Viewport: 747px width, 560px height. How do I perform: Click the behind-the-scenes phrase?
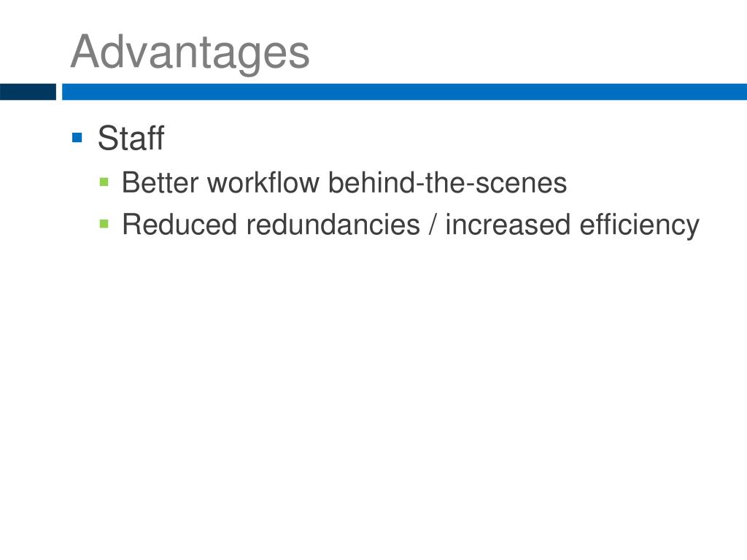[447, 182]
